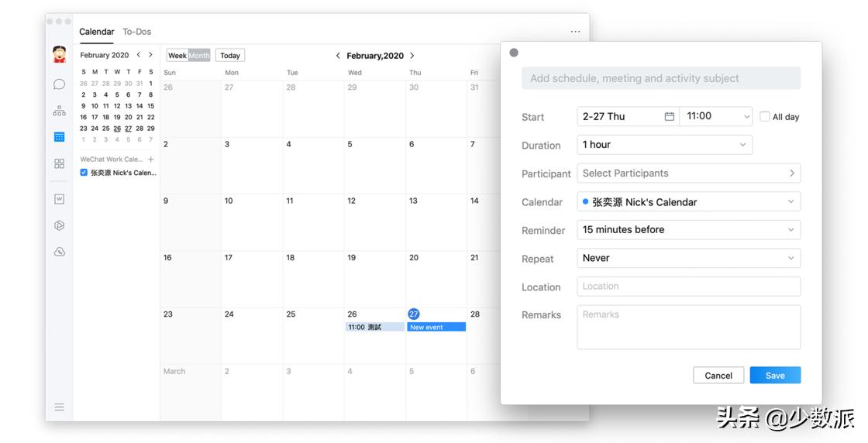This screenshot has height=443, width=868.
Task: Close the new event dialog via gray dot
Action: (x=514, y=53)
